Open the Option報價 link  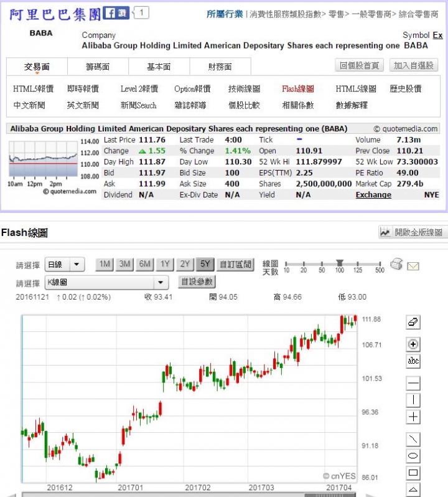pos(192,88)
